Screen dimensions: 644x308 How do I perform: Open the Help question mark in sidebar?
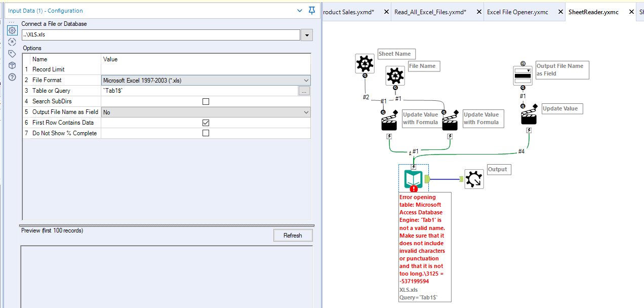(x=12, y=77)
